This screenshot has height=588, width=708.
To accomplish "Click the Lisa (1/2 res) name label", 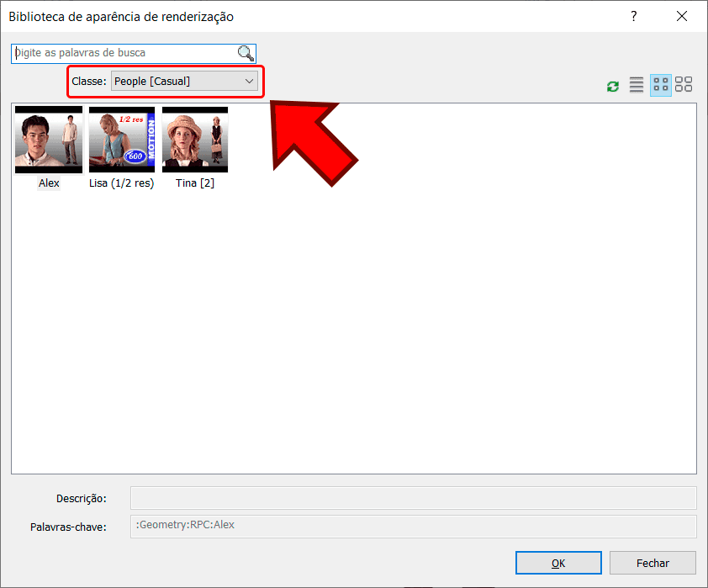I will (x=122, y=183).
